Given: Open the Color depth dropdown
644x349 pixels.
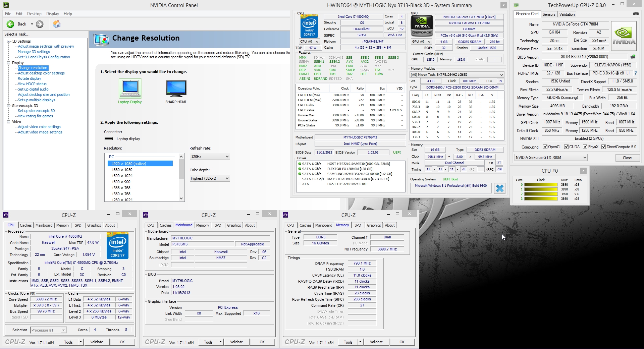Looking at the screenshot, I should pos(210,178).
